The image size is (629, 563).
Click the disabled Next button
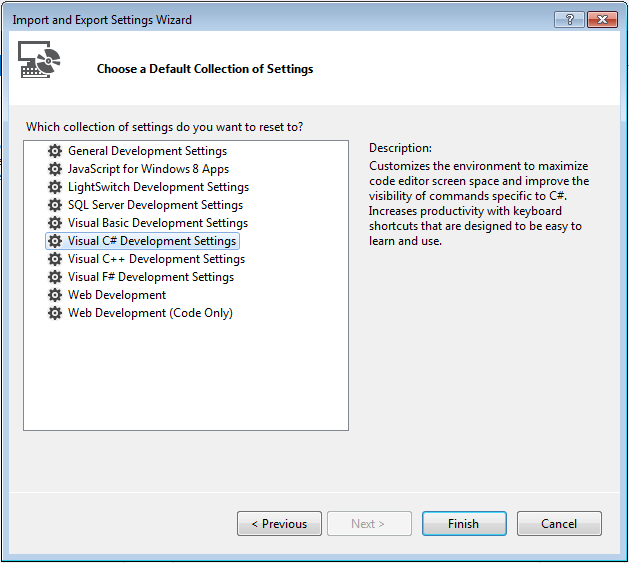coord(369,524)
